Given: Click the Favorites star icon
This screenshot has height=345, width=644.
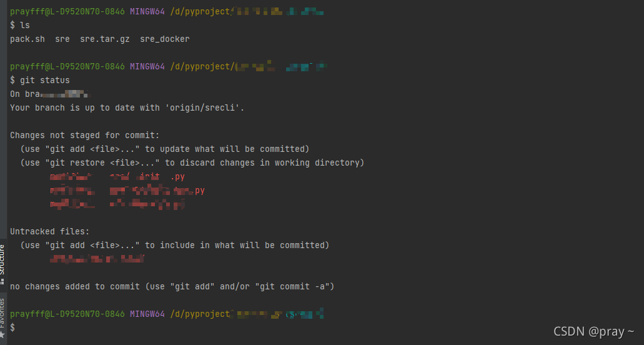Looking at the screenshot, I should pyautogui.click(x=2, y=336).
